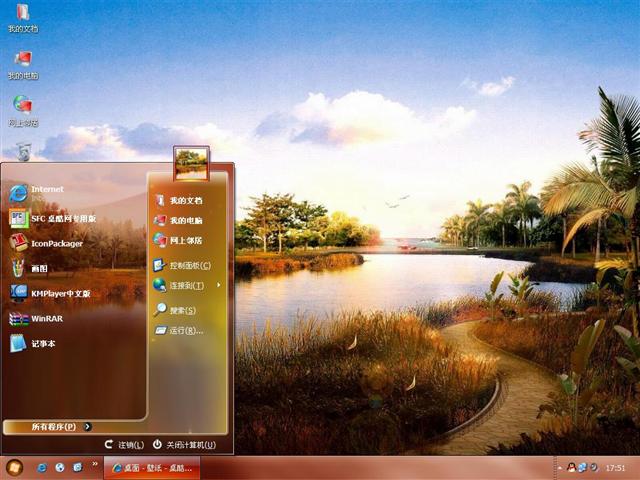Click 我的电脑 in Start menu right pane
The width and height of the screenshot is (640, 480).
click(x=178, y=220)
